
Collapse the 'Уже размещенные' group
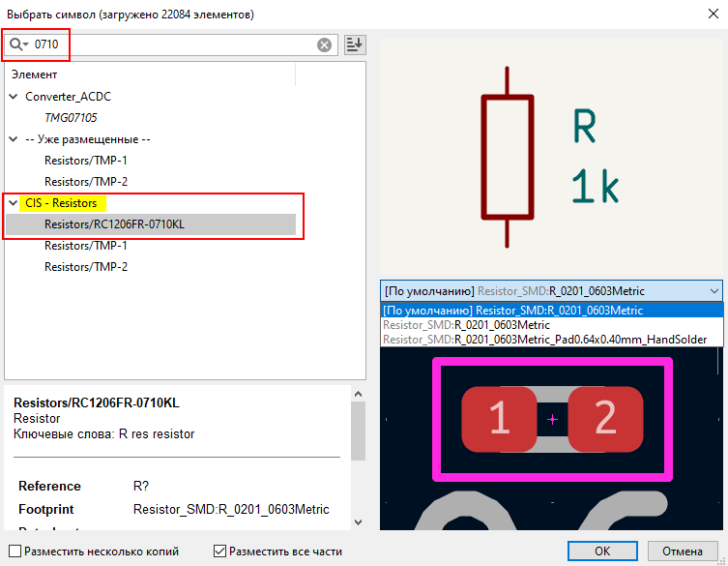point(14,139)
